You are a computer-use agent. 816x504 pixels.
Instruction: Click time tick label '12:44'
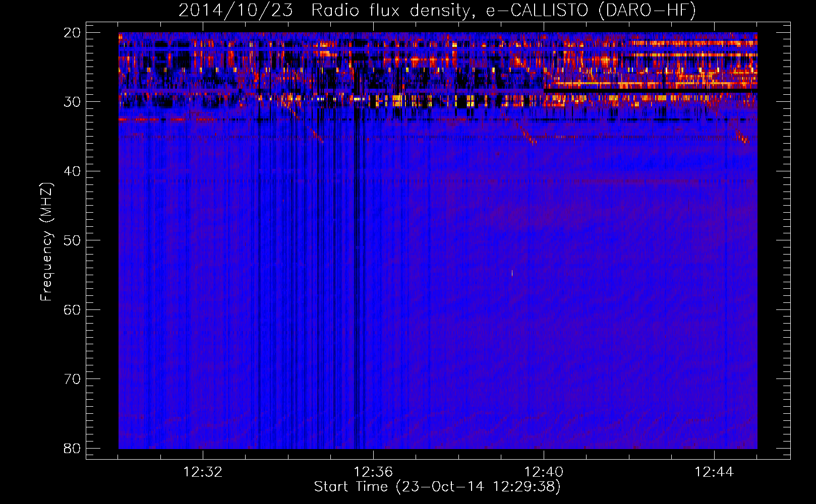pyautogui.click(x=714, y=472)
